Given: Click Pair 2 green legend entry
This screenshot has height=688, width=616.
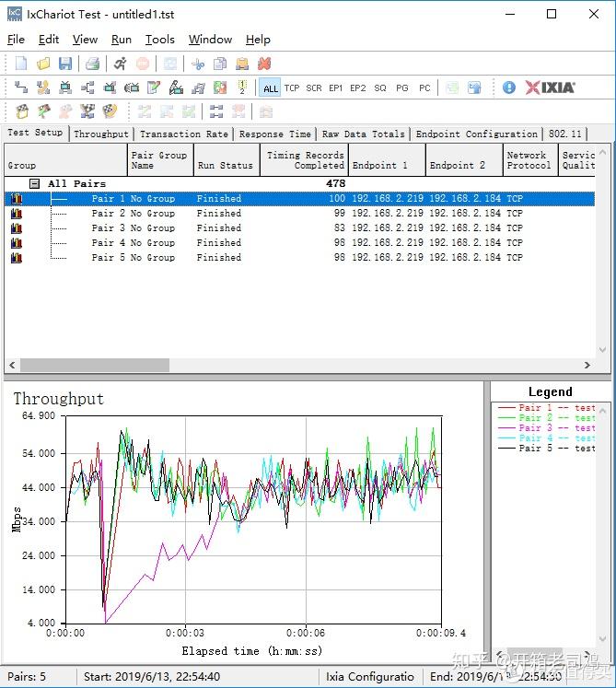Looking at the screenshot, I should pyautogui.click(x=546, y=418).
